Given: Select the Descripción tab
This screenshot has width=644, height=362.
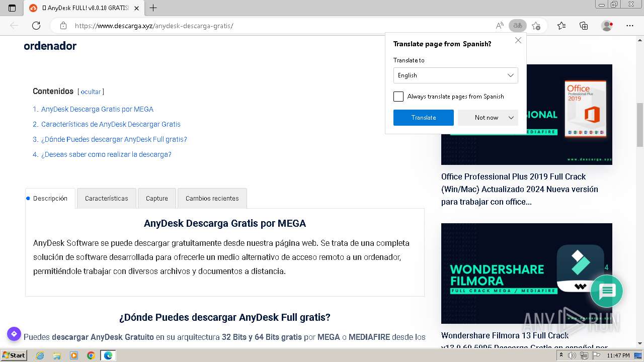Looking at the screenshot, I should click(50, 199).
